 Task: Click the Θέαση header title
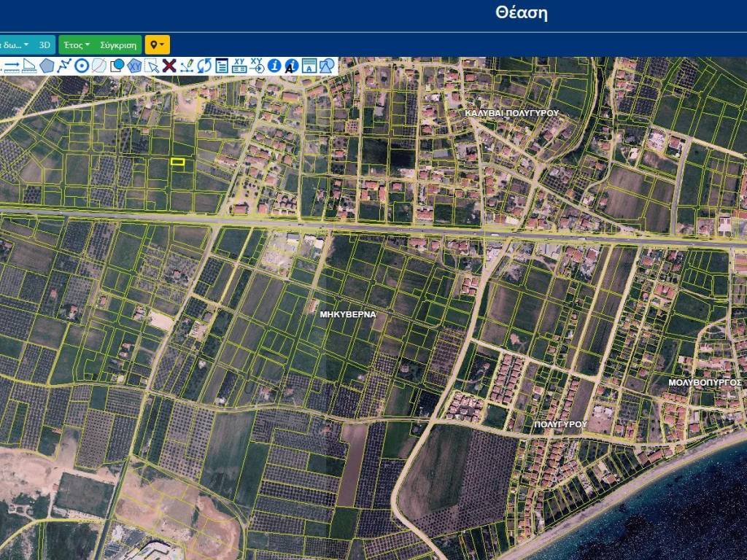[521, 13]
